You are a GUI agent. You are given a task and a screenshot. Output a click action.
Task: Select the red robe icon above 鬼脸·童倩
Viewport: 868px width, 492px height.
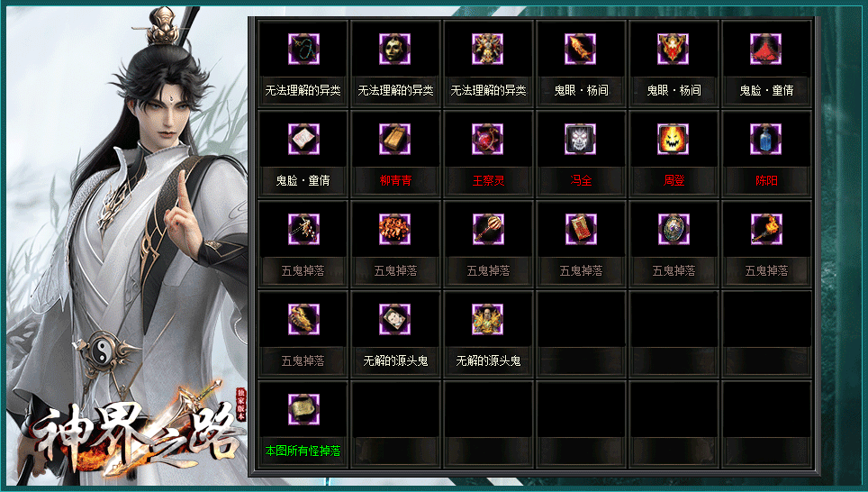(x=765, y=49)
